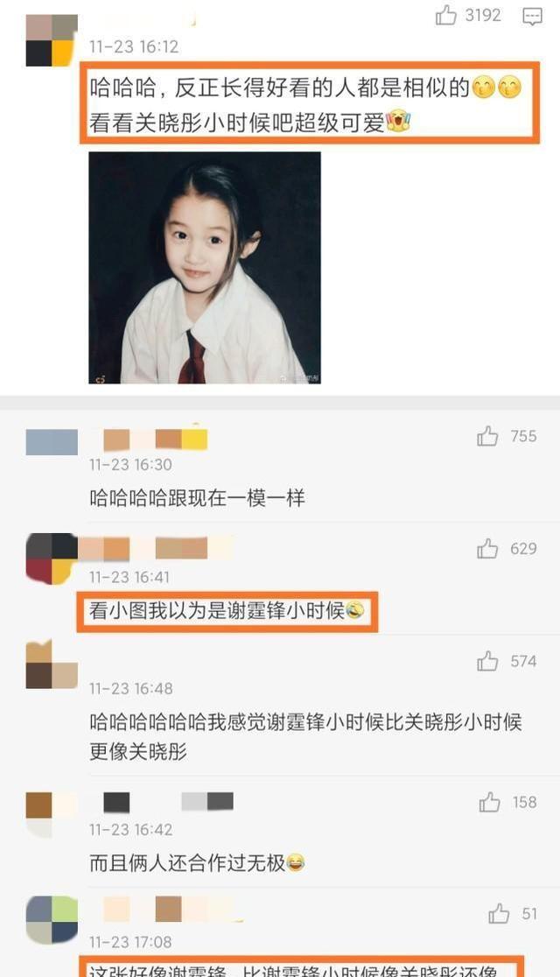Image resolution: width=560 pixels, height=977 pixels.
Task: View profile of the 16:30 commenter avatar
Action: click(52, 442)
